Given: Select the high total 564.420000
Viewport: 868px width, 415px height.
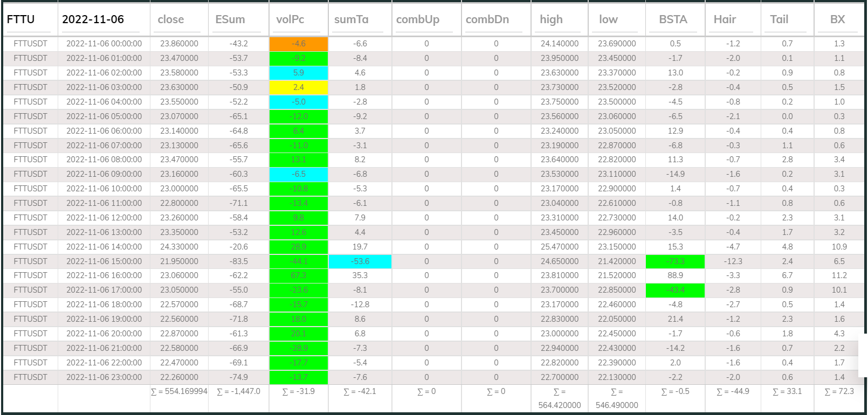Looking at the screenshot, I should click(x=560, y=398).
